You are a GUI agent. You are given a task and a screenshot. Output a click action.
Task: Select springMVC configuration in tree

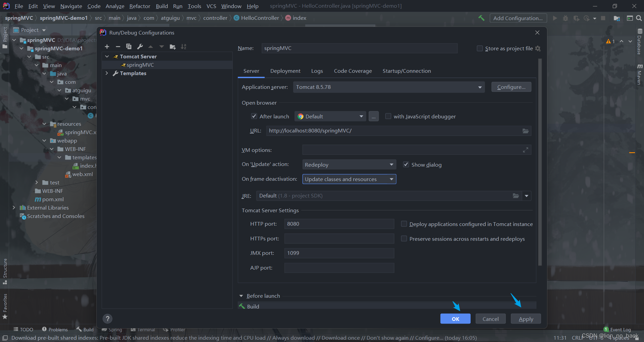(167, 65)
